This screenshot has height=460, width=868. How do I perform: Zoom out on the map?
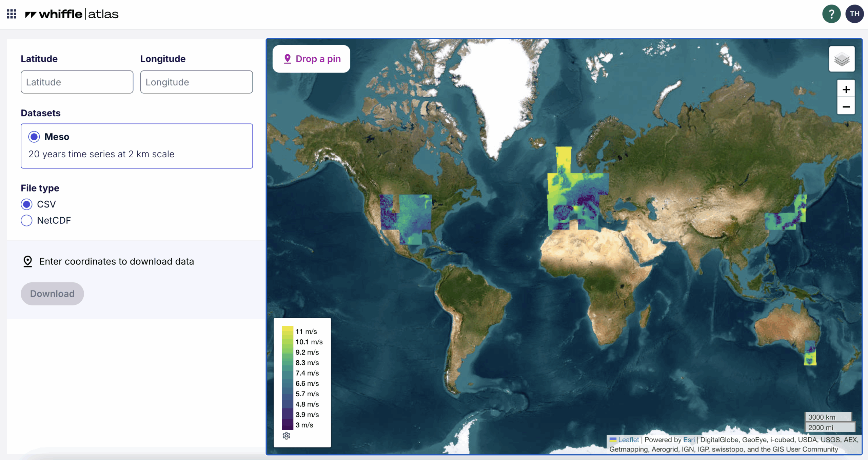click(x=846, y=107)
